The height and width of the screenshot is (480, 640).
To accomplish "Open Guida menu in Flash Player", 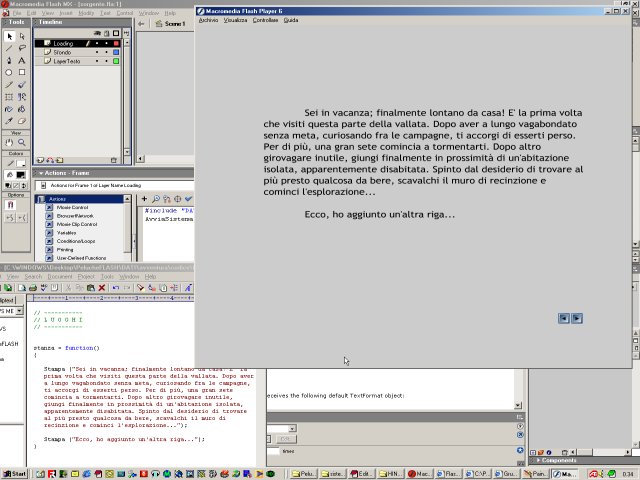I will pos(291,20).
